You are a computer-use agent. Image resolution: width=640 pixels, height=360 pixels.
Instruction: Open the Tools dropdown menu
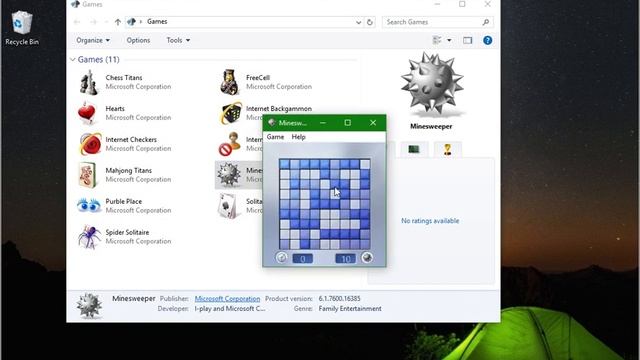178,40
